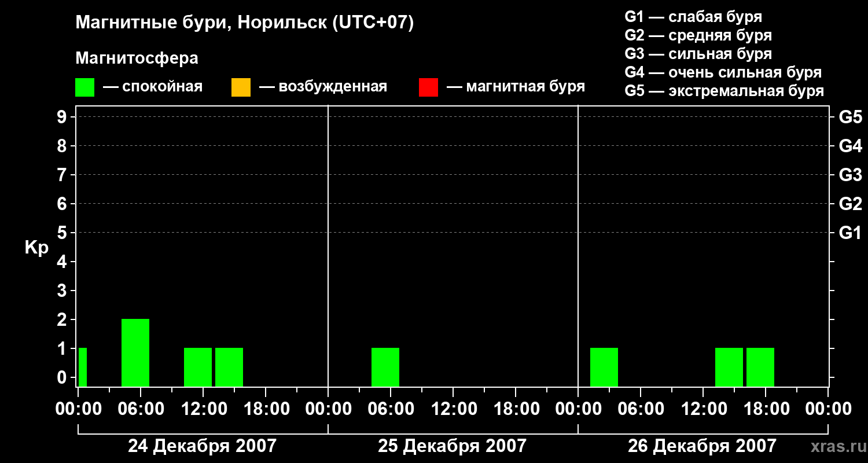Click '06:00' under 26 December

click(641, 409)
